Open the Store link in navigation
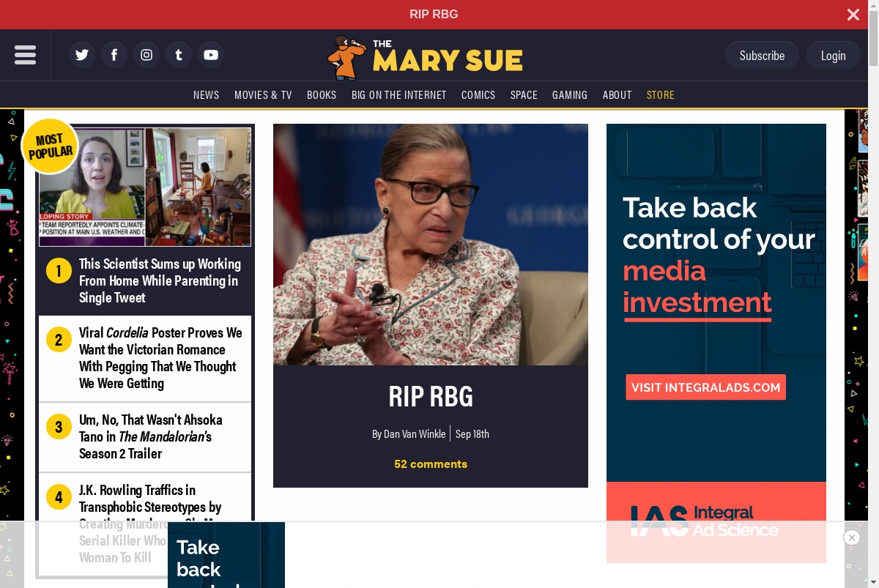The height and width of the screenshot is (588, 879). [x=661, y=94]
